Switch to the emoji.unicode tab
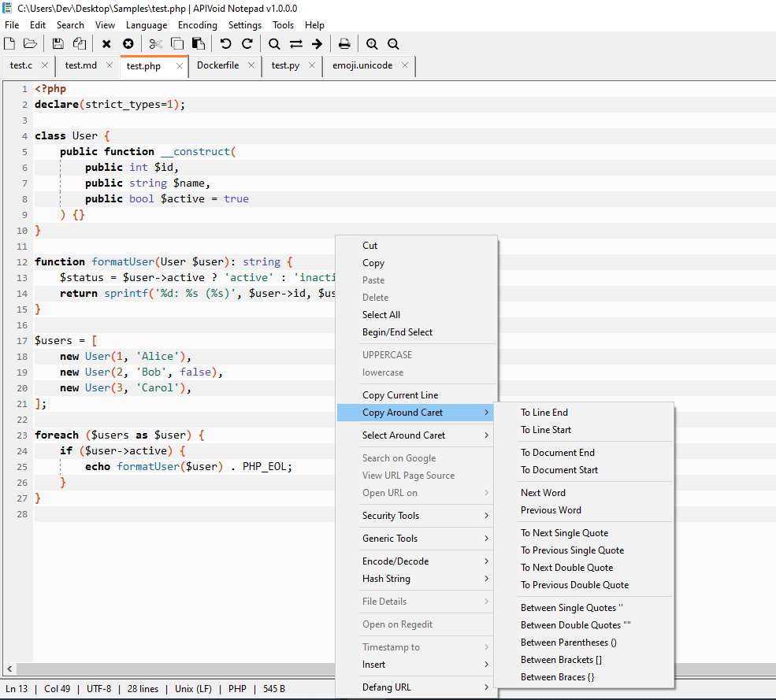The image size is (776, 700). 362,65
